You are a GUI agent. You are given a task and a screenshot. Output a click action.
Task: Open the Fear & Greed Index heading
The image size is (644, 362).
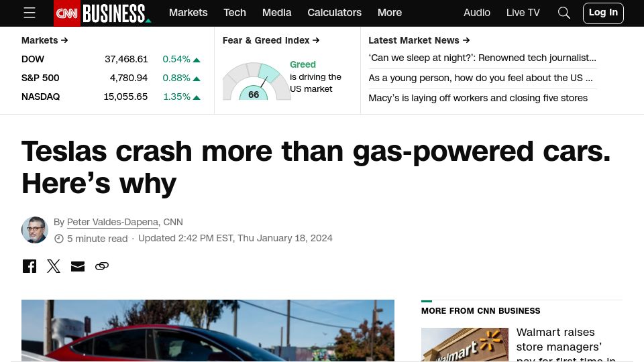point(271,40)
